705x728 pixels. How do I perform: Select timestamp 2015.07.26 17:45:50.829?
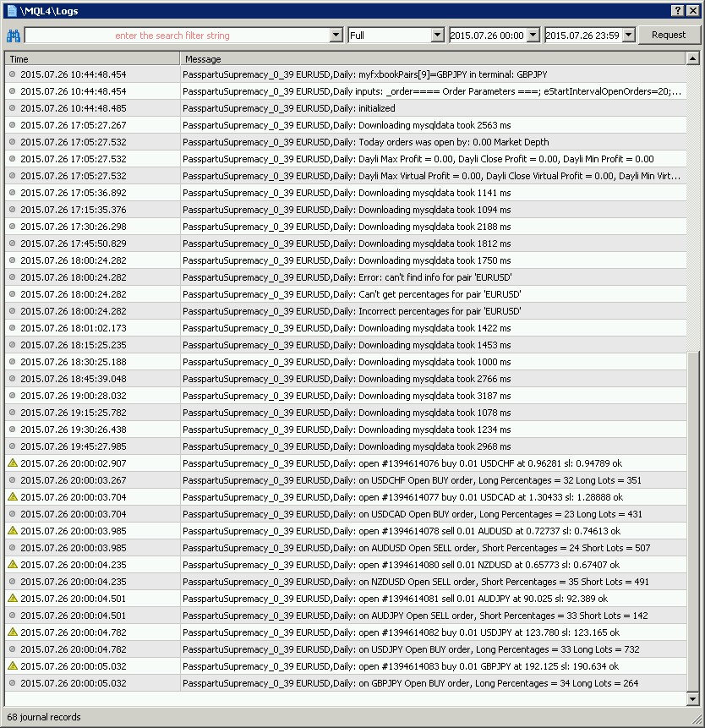[x=74, y=244]
